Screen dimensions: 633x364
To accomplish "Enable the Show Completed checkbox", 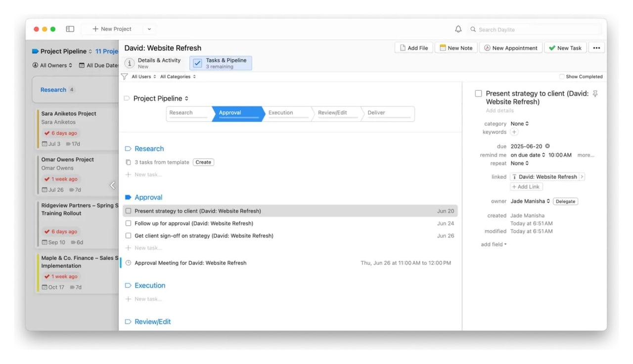I will pos(562,77).
